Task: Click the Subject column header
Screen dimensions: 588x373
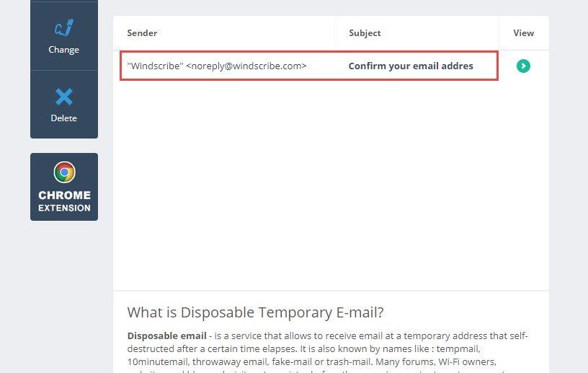Action: point(365,33)
